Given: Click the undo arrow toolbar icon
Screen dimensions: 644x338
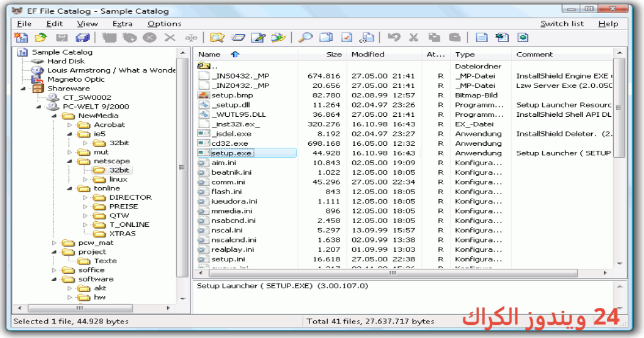Looking at the screenshot, I should click(x=394, y=38).
